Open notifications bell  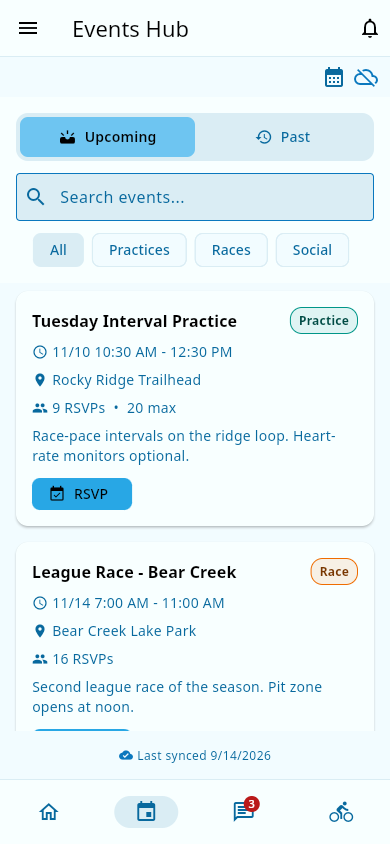370,29
